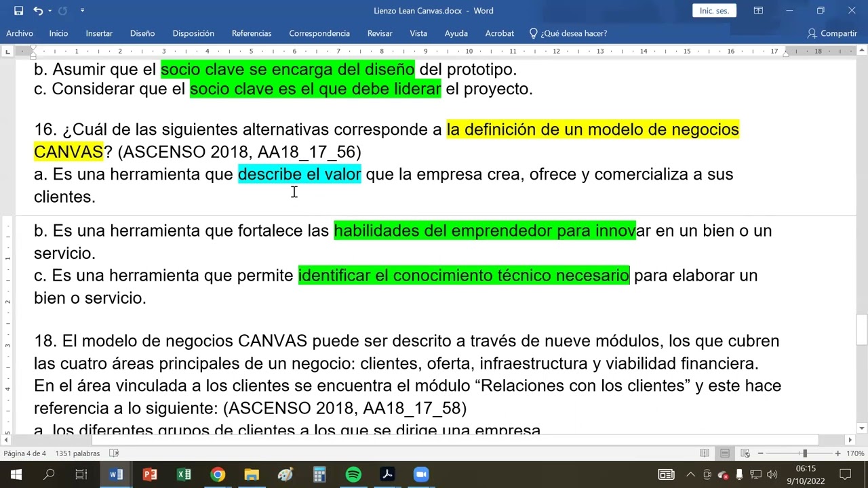Click highlighted "socio clave es el que debe liderar"

pos(315,89)
